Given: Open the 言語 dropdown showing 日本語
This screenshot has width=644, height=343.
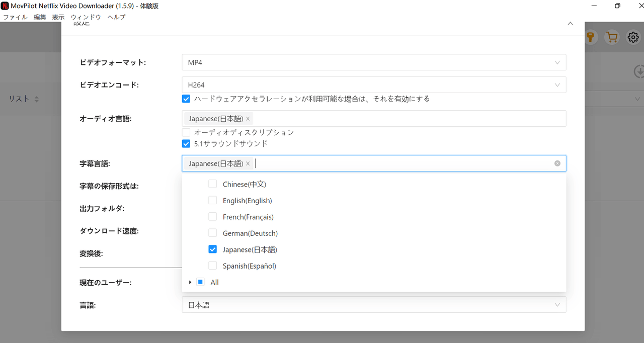Looking at the screenshot, I should pos(373,305).
